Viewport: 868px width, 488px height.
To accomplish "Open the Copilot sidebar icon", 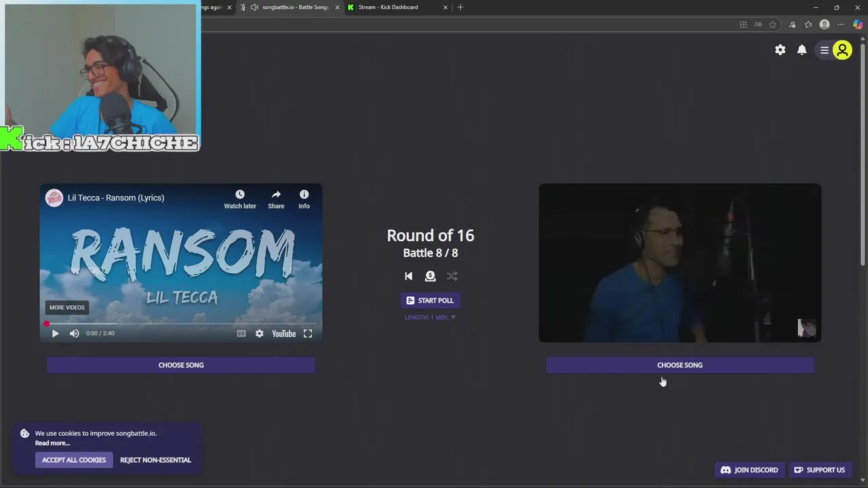I will click(858, 24).
